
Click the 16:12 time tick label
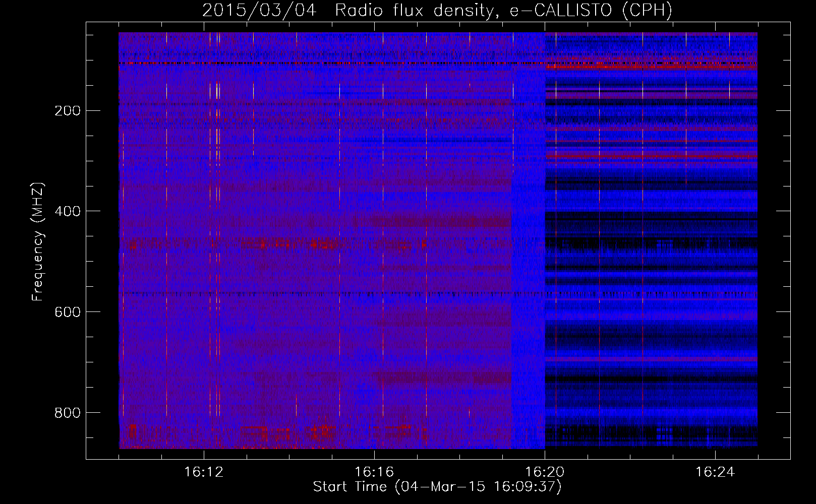click(204, 472)
